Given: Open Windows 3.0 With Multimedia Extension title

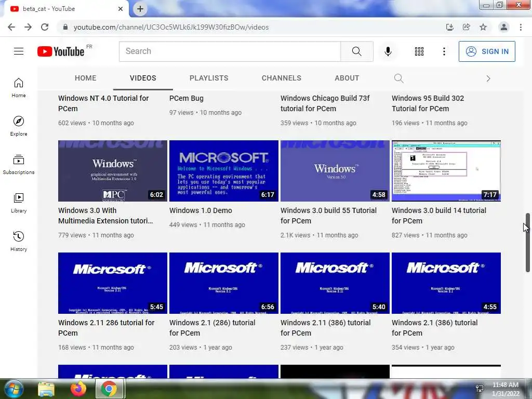Looking at the screenshot, I should tap(105, 216).
